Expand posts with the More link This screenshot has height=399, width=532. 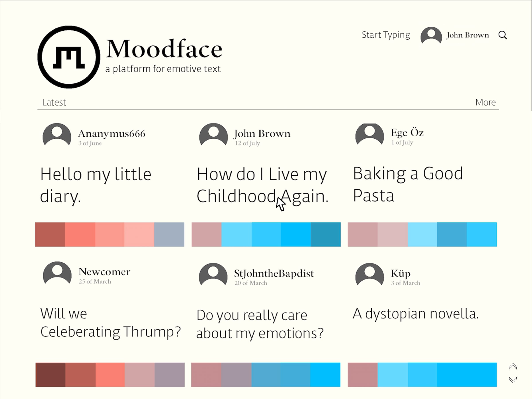tap(486, 102)
